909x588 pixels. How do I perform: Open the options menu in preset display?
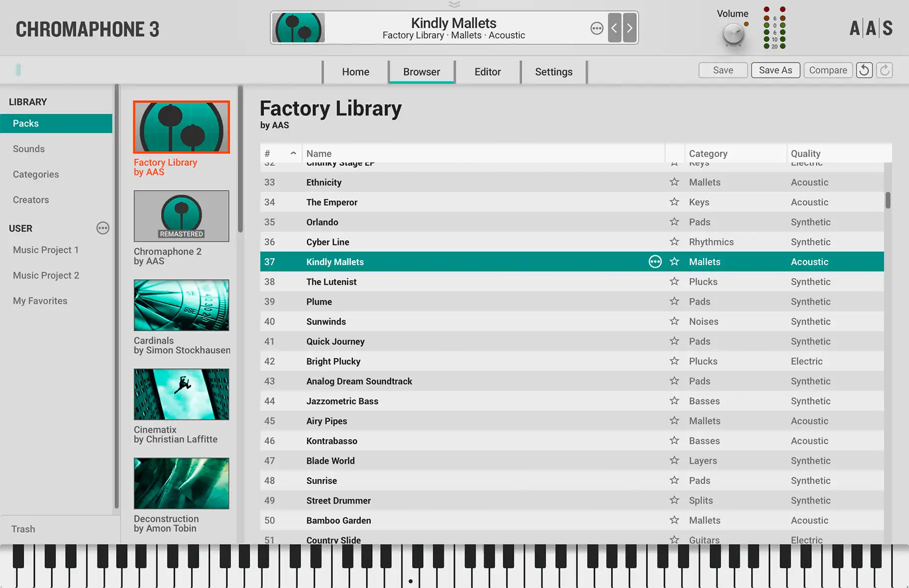point(597,28)
